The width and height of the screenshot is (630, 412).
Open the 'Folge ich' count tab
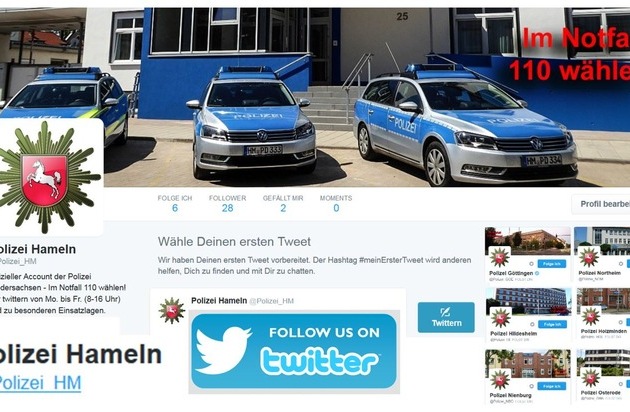click(175, 203)
